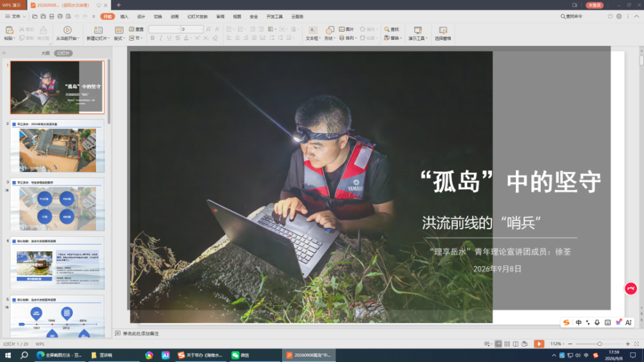Switch to slide sorter grid view
Viewport: 644px width, 362px height.
pyautogui.click(x=507, y=344)
